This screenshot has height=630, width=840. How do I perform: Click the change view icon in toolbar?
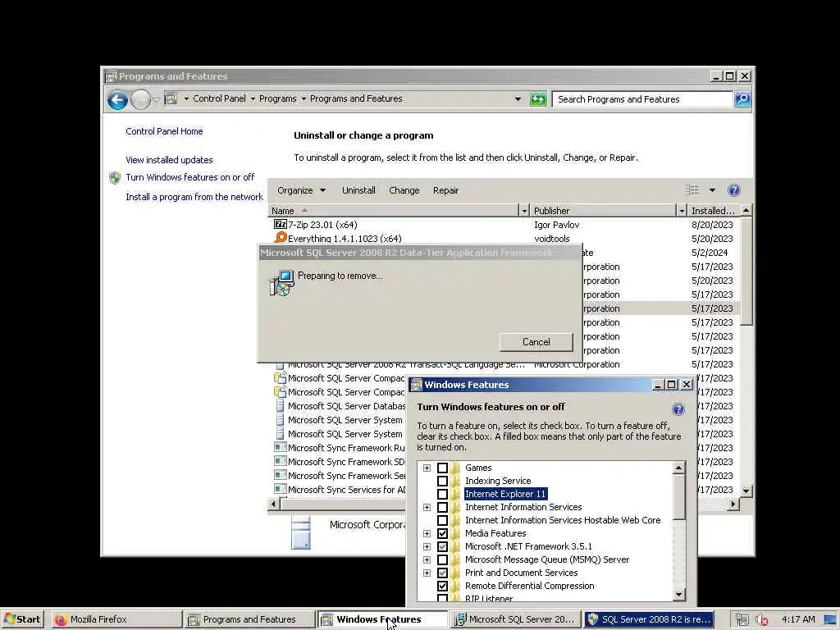pos(692,190)
